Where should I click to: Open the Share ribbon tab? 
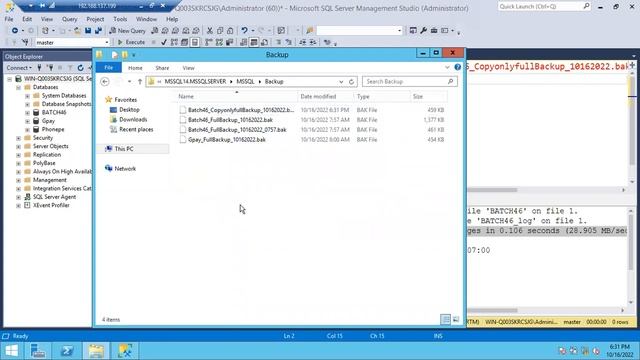162,68
